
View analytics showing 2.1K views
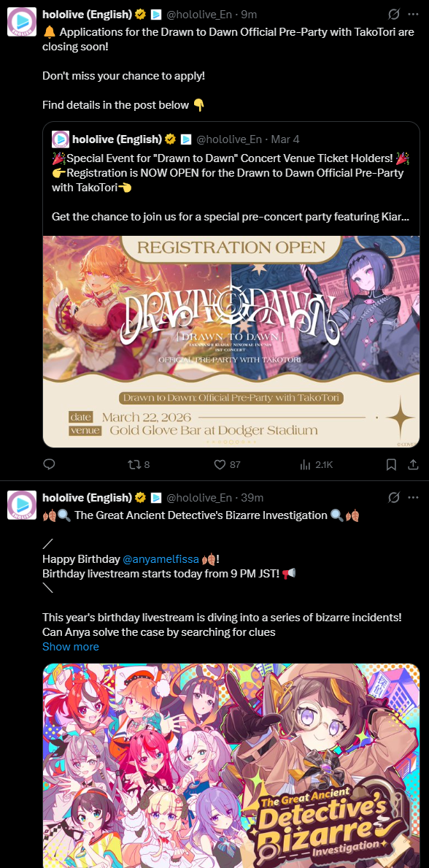316,464
